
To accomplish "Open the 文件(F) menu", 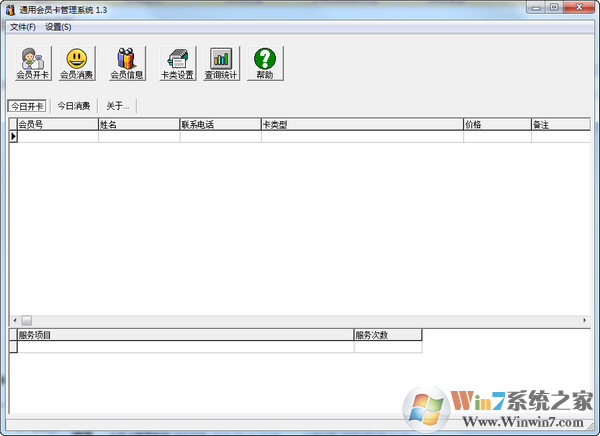I will (x=23, y=27).
